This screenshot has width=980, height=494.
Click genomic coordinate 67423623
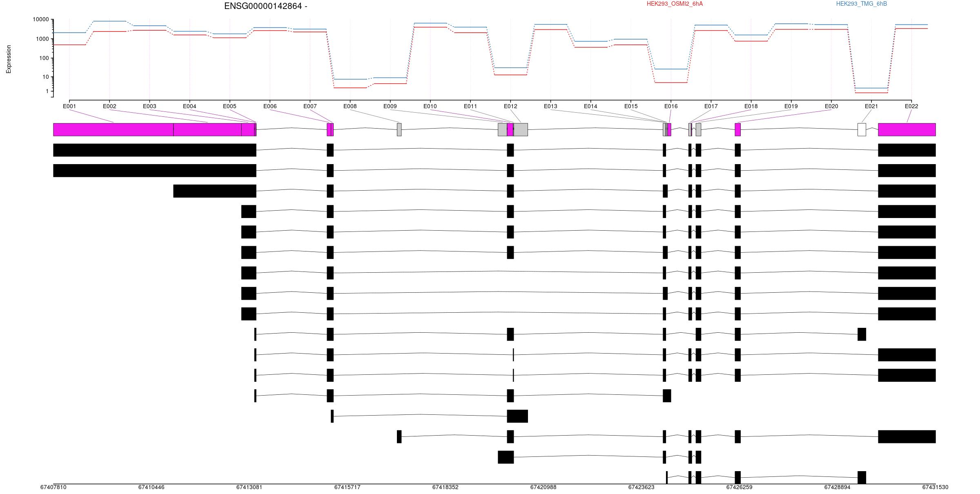pyautogui.click(x=641, y=487)
